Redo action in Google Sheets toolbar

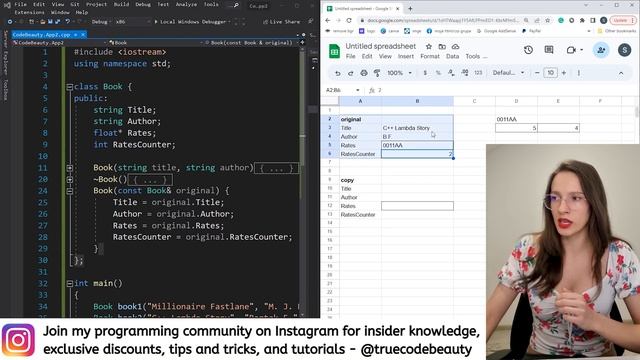point(351,73)
